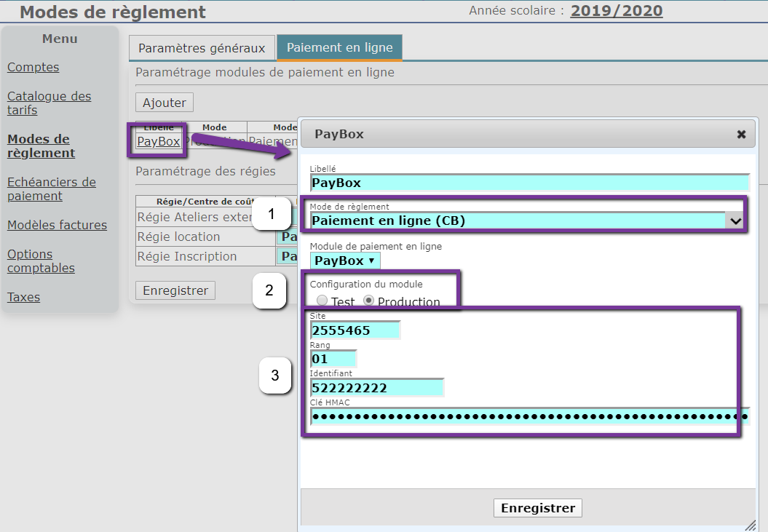Switch to the Paramètres généraux tab
The image size is (768, 532).
[202, 48]
